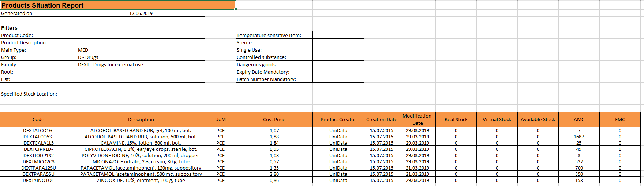Select the Family value DEXT cell

[141, 64]
